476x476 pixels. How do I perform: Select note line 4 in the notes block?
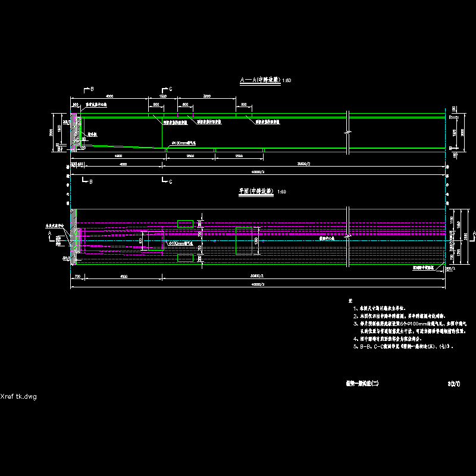click(387, 339)
